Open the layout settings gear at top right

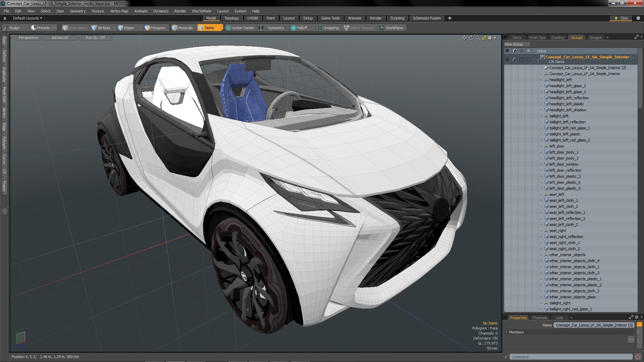click(638, 18)
